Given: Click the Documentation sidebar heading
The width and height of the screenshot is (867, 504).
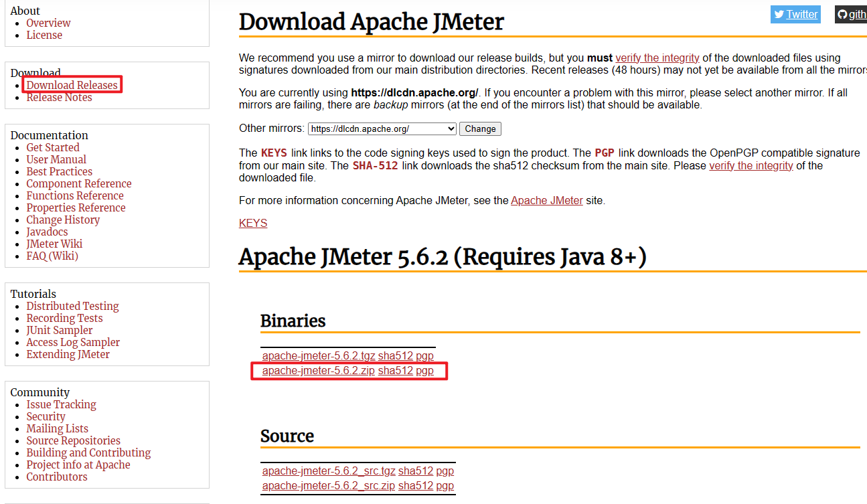Looking at the screenshot, I should click(50, 135).
